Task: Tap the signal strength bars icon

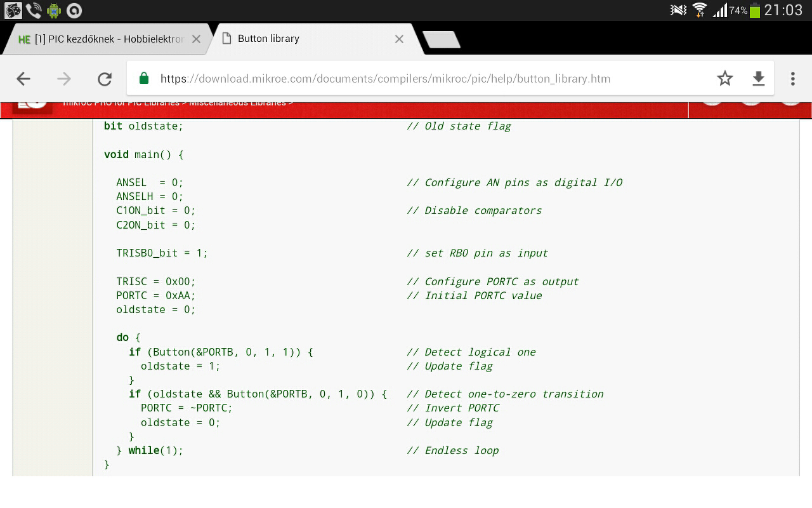Action: point(719,10)
